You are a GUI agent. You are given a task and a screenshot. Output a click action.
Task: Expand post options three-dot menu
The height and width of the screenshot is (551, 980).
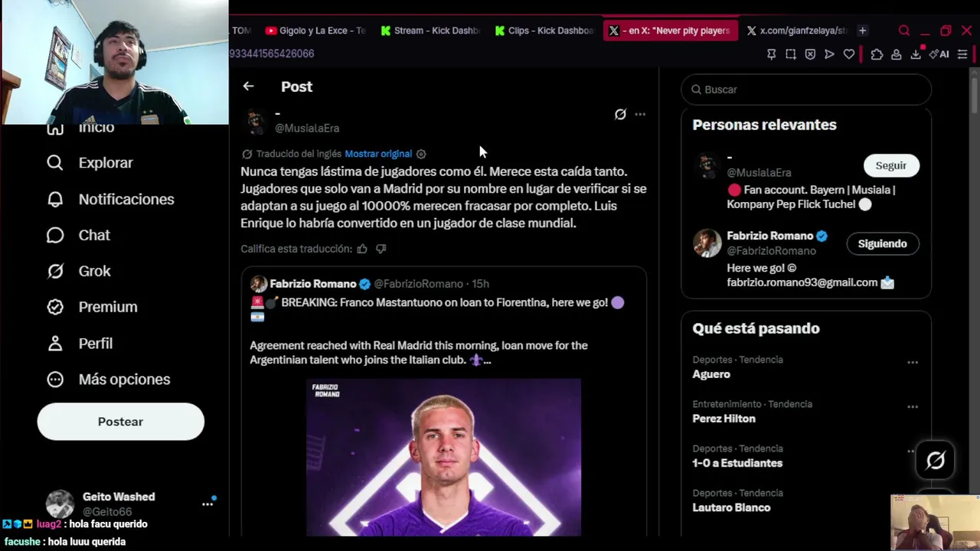[640, 114]
